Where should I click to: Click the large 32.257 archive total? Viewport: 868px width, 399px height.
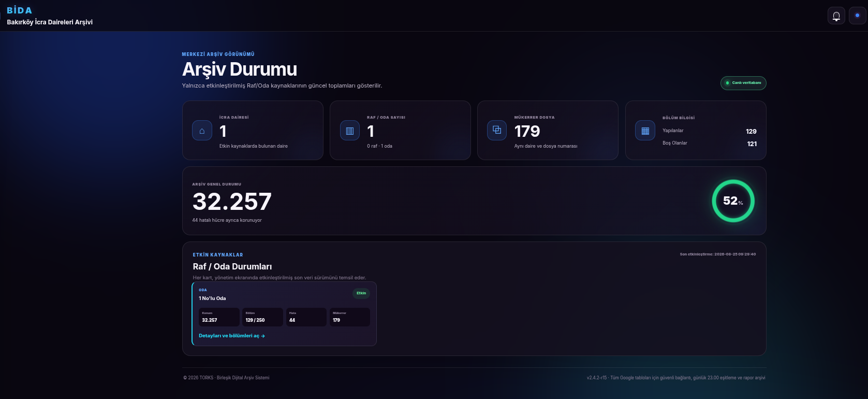tap(232, 202)
